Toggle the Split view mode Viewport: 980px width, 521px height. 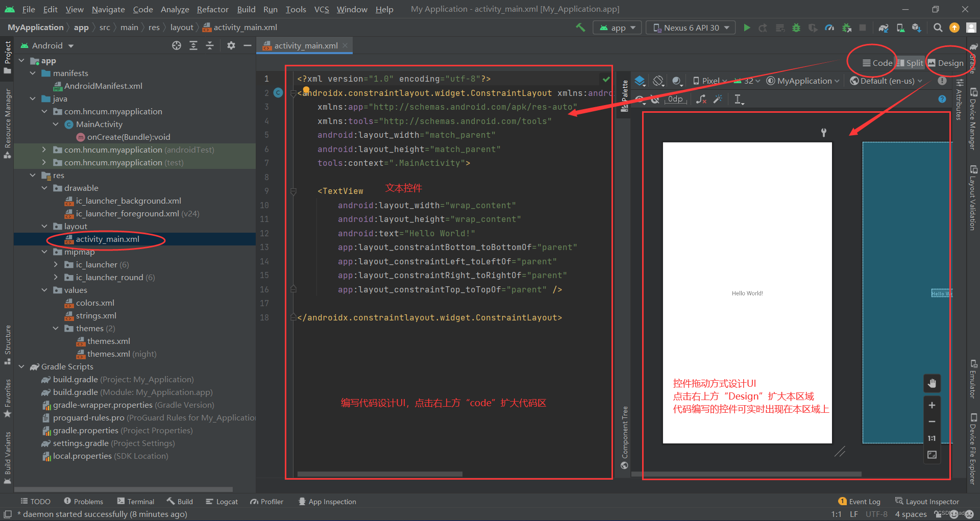(910, 63)
